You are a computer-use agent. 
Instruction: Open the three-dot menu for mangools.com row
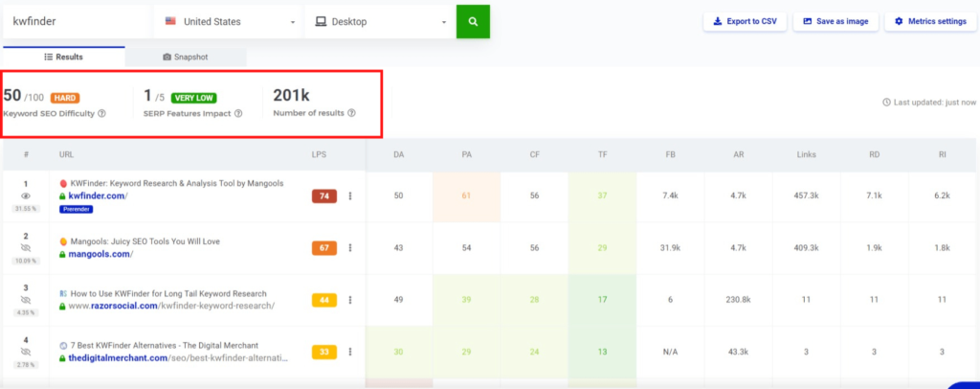pos(350,247)
